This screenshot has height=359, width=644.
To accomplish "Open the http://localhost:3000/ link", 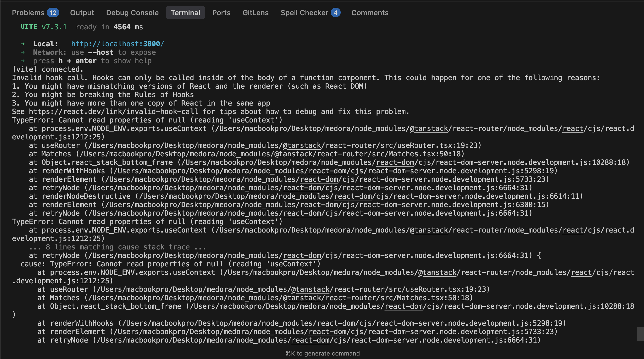I will point(118,44).
